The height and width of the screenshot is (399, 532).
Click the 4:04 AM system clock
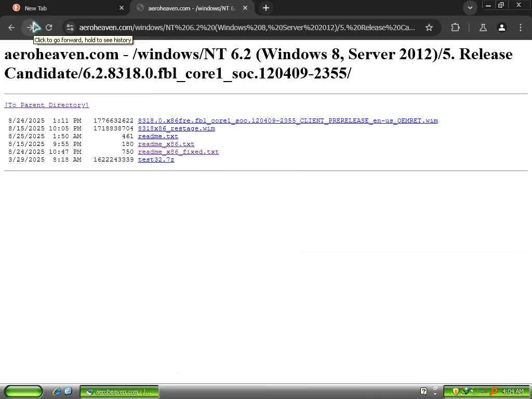click(513, 392)
